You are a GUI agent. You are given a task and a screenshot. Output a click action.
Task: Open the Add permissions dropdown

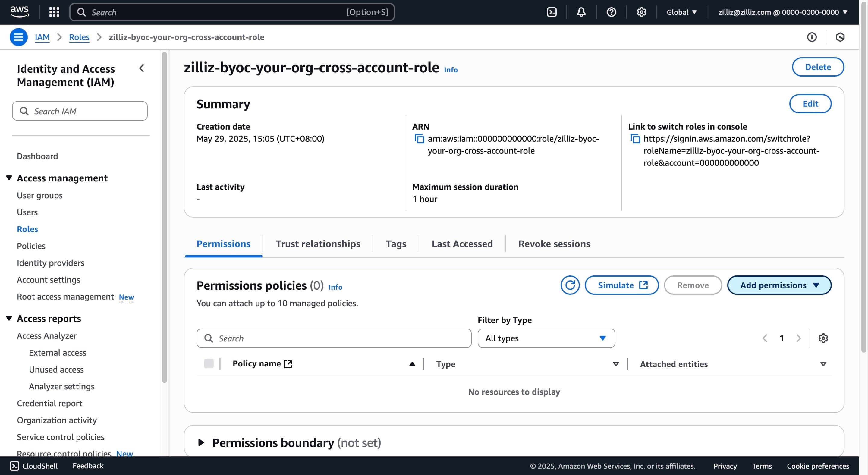[779, 285]
